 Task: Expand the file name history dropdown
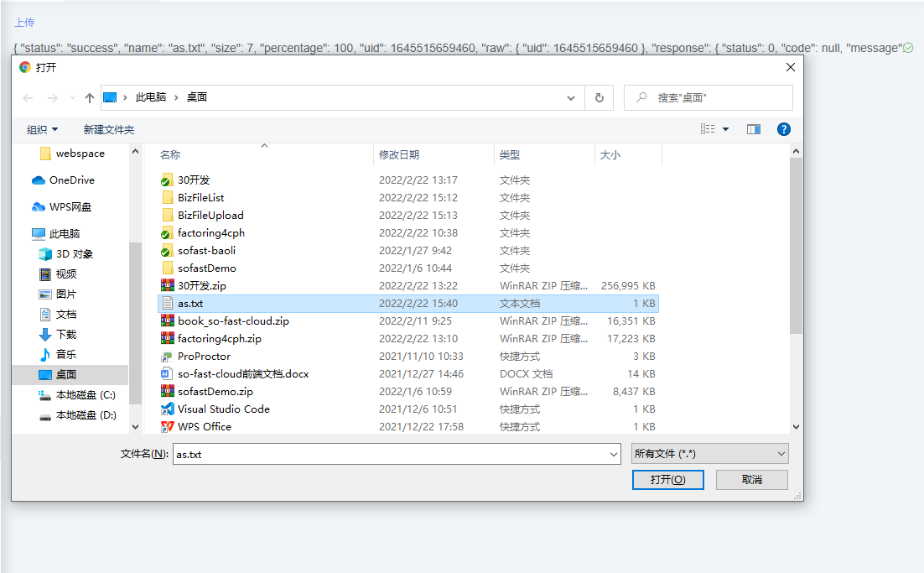(614, 455)
